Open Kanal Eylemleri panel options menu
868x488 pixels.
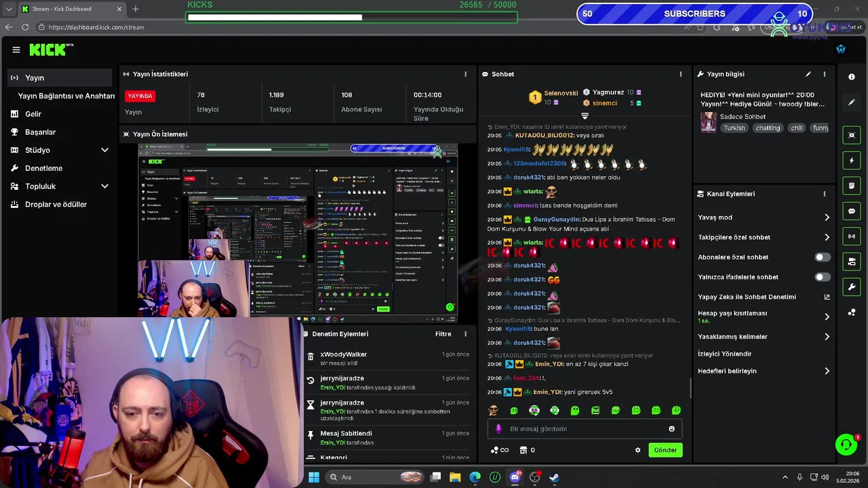point(825,194)
